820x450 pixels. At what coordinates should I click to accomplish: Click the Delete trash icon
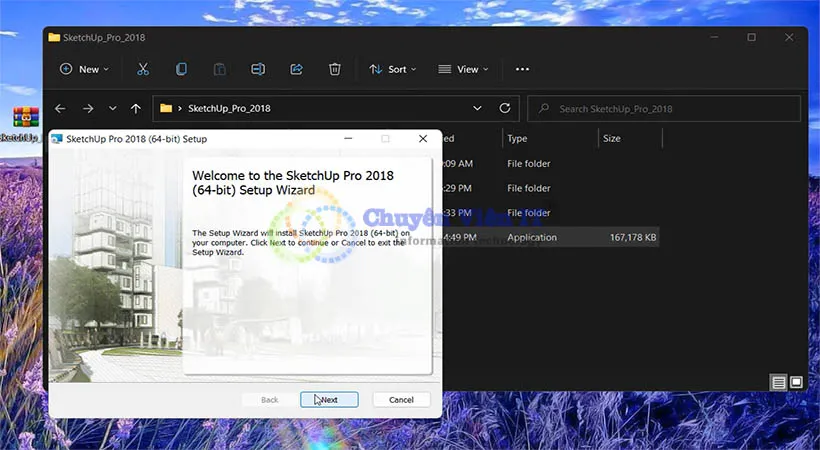point(335,69)
